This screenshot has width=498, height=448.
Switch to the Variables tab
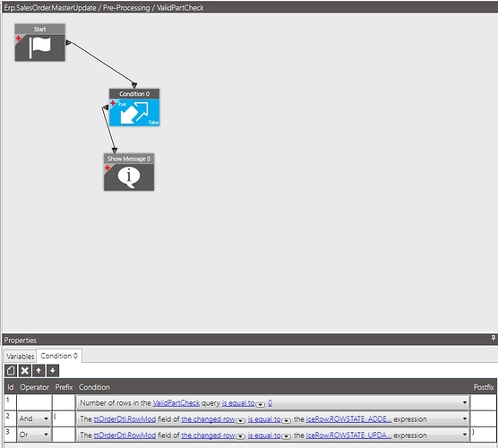(20, 357)
